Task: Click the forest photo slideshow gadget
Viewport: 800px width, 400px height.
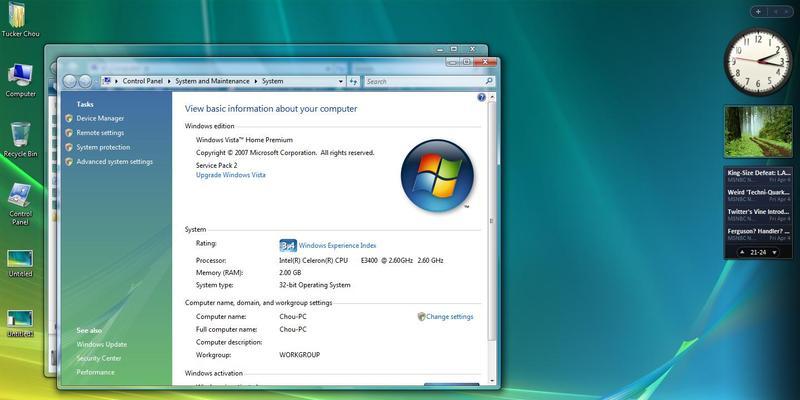Action: (x=758, y=132)
